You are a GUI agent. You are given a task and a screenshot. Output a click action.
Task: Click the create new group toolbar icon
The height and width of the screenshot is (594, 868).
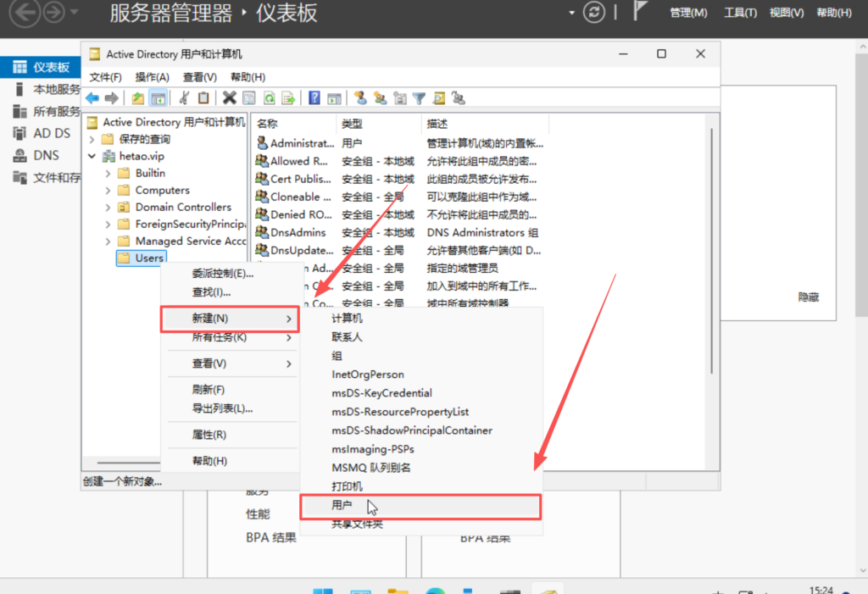coord(380,98)
